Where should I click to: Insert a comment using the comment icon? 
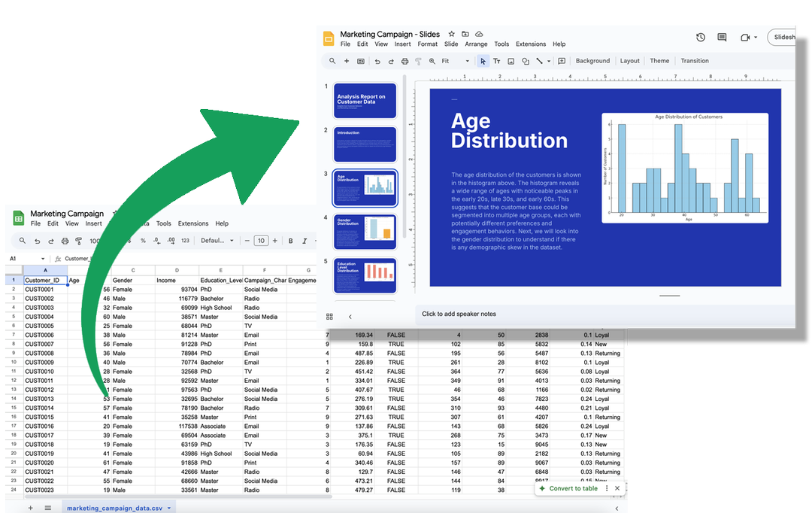[562, 61]
